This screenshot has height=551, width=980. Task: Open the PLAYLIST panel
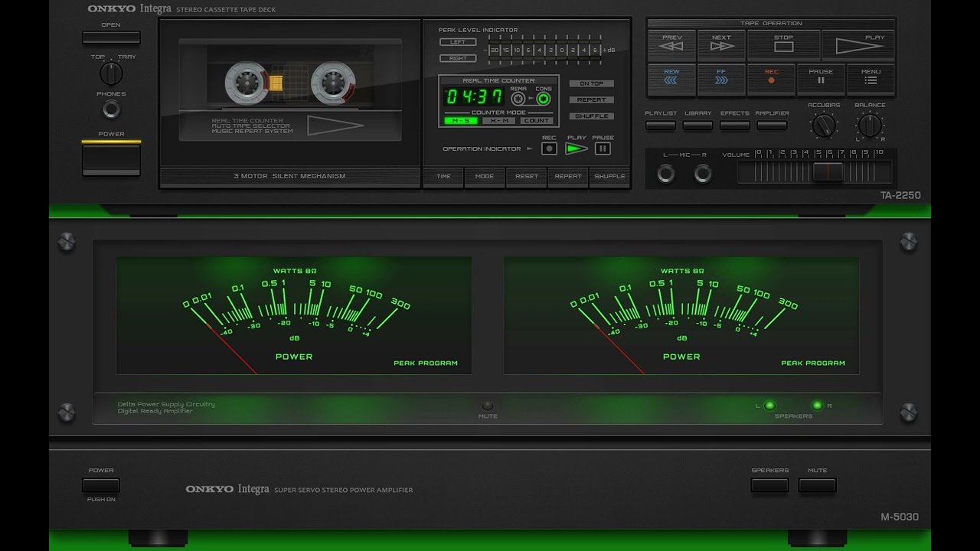click(x=660, y=125)
